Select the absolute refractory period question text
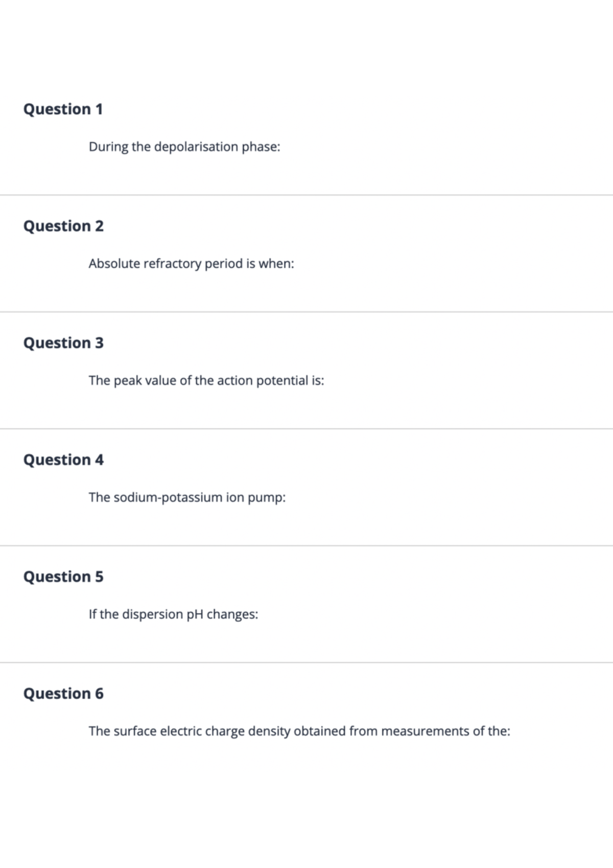The height and width of the screenshot is (868, 613). (x=191, y=264)
